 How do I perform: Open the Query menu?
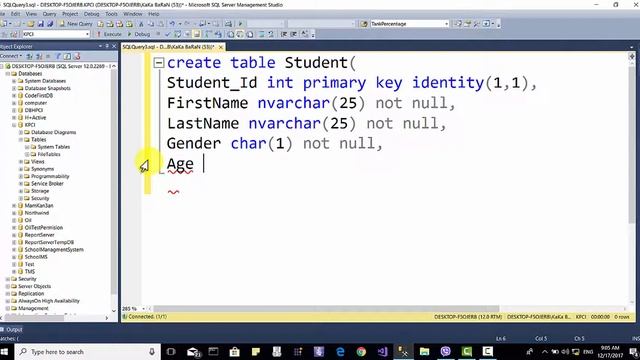point(49,14)
